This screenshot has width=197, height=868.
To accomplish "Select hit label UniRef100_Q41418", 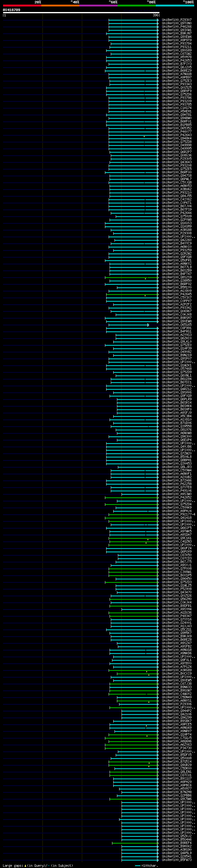I will [177, 518].
